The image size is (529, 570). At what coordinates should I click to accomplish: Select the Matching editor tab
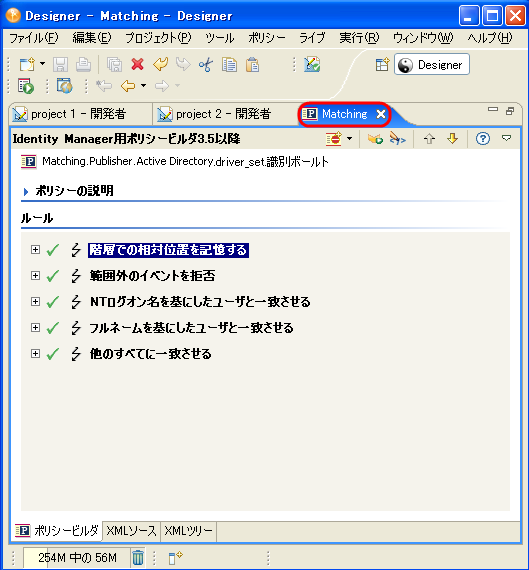(344, 114)
